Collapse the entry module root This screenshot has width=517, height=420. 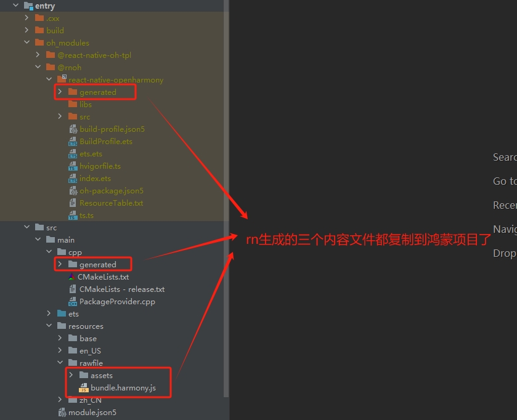[15, 6]
